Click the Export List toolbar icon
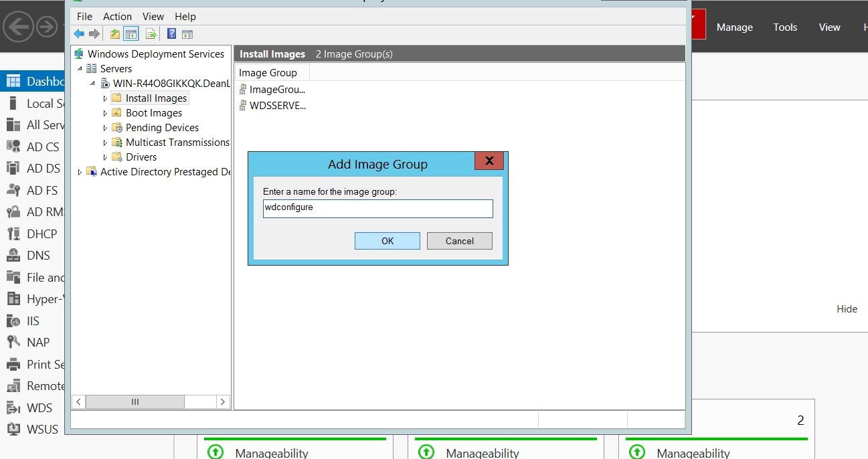 click(x=151, y=34)
